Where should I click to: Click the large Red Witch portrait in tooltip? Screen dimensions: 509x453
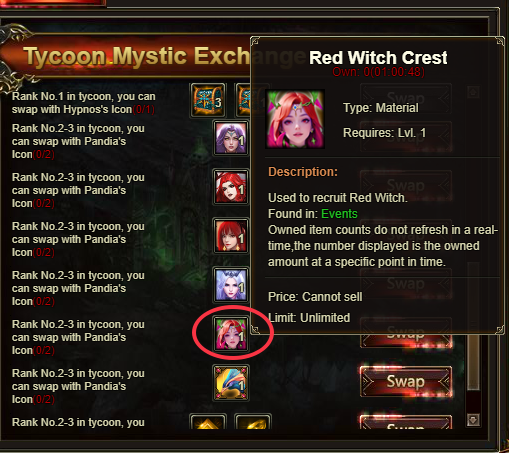(x=295, y=119)
